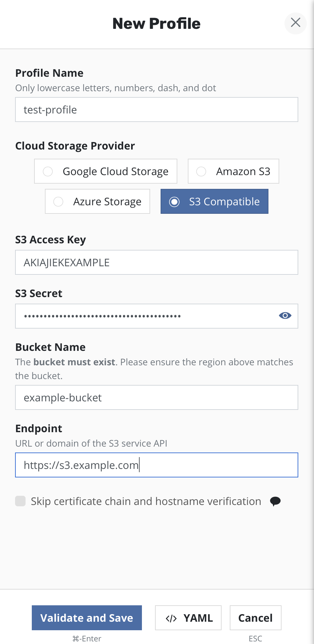Cancel the new profile form
The height and width of the screenshot is (644, 314).
click(x=255, y=618)
